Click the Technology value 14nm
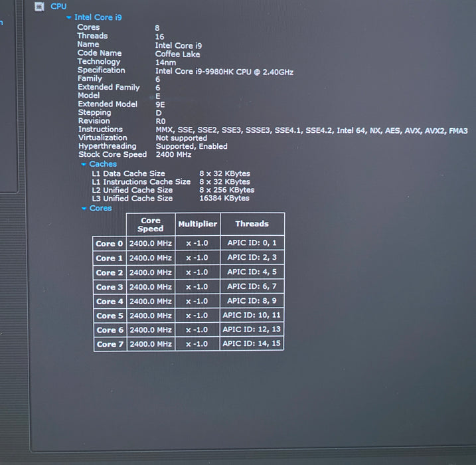476x465 pixels. click(x=165, y=63)
